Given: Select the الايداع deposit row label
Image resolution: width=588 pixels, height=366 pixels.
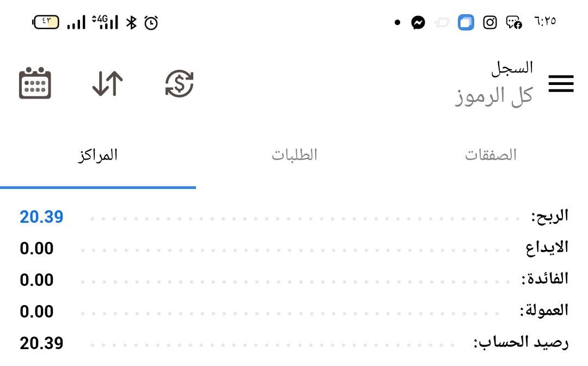Looking at the screenshot, I should click(547, 248).
